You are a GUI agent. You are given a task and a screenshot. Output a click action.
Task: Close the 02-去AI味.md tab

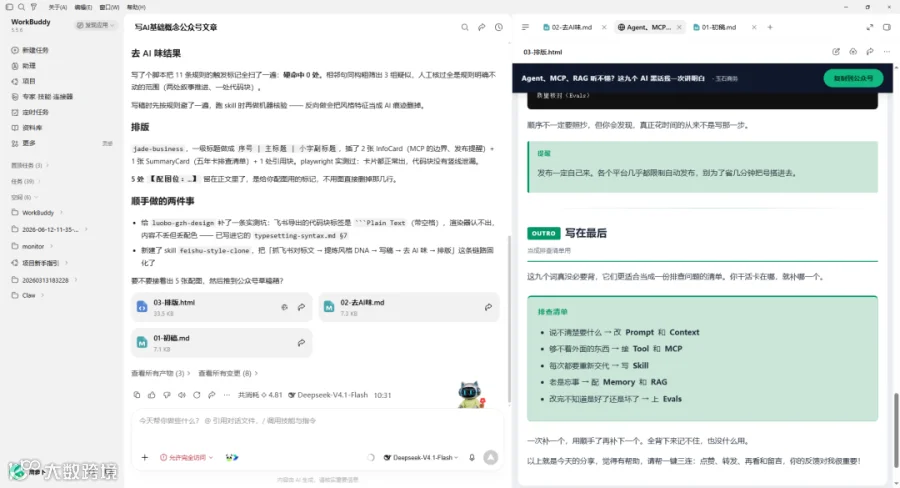click(x=604, y=27)
